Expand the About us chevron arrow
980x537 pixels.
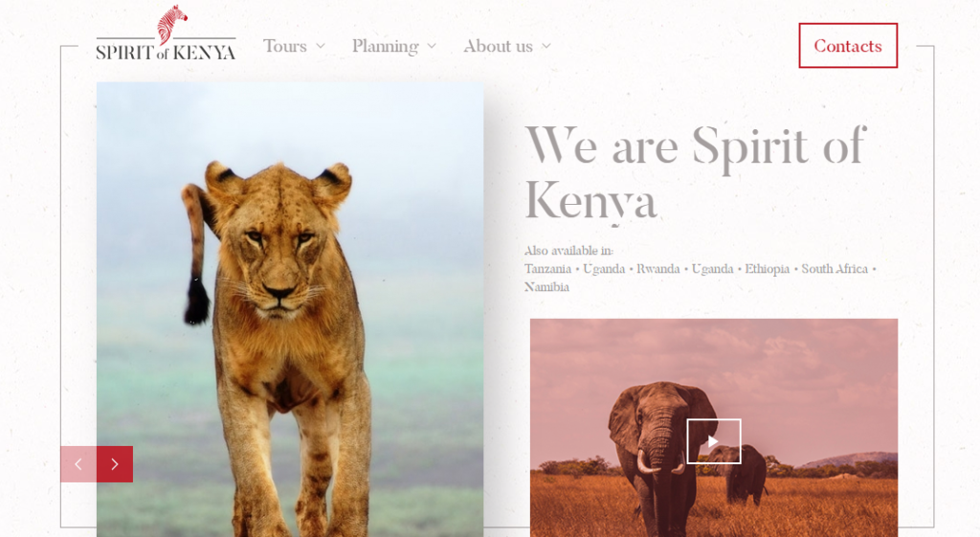(x=546, y=46)
